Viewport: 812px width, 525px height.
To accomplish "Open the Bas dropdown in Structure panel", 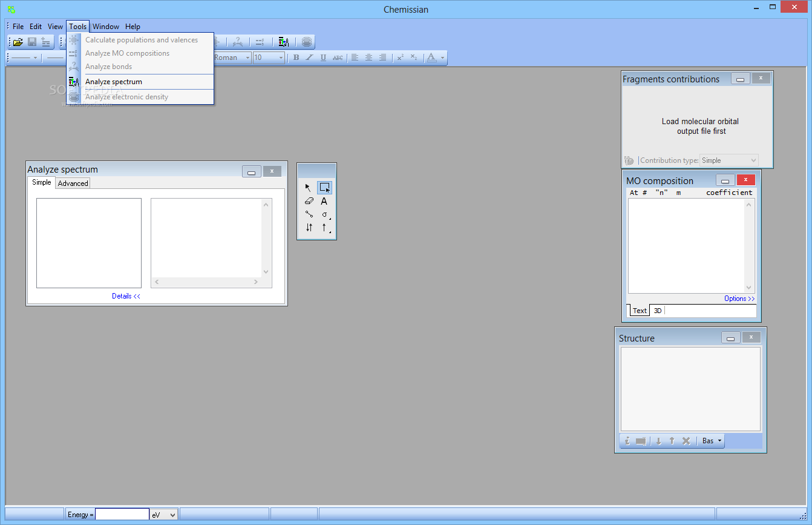I will coord(712,441).
